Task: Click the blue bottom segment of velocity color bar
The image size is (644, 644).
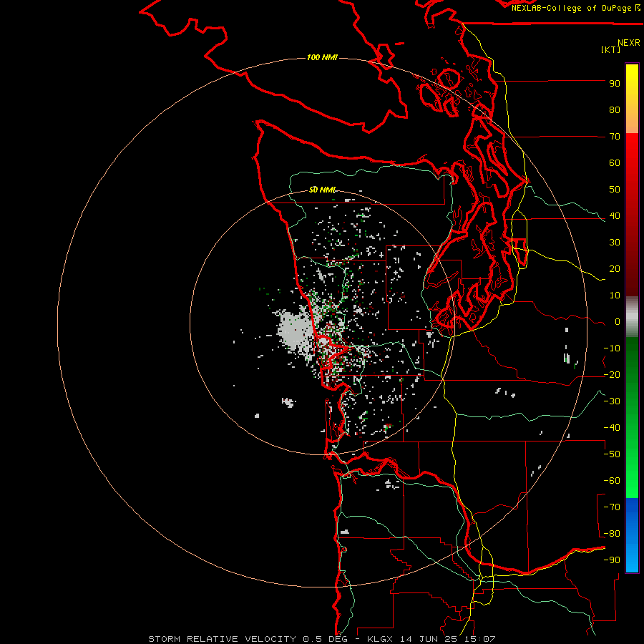Action: click(x=632, y=535)
